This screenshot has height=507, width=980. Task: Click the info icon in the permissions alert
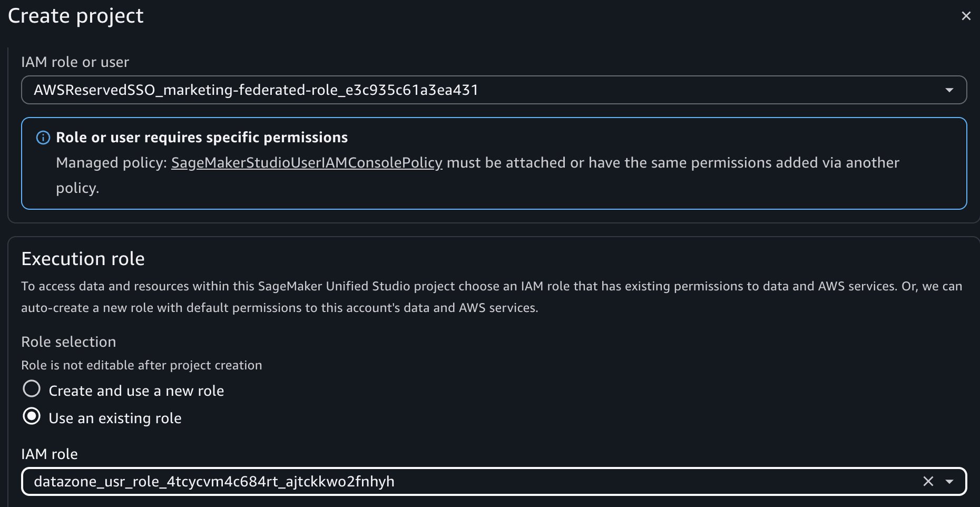tap(42, 137)
